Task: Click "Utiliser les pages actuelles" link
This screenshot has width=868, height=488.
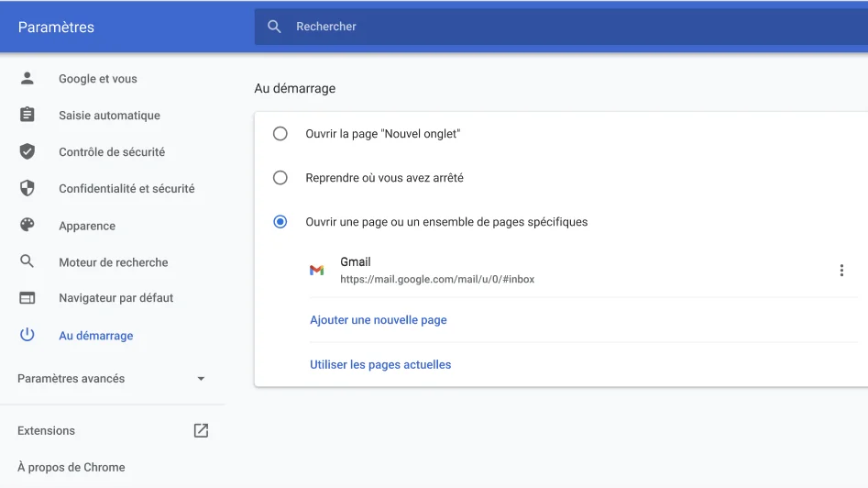Action: point(380,364)
